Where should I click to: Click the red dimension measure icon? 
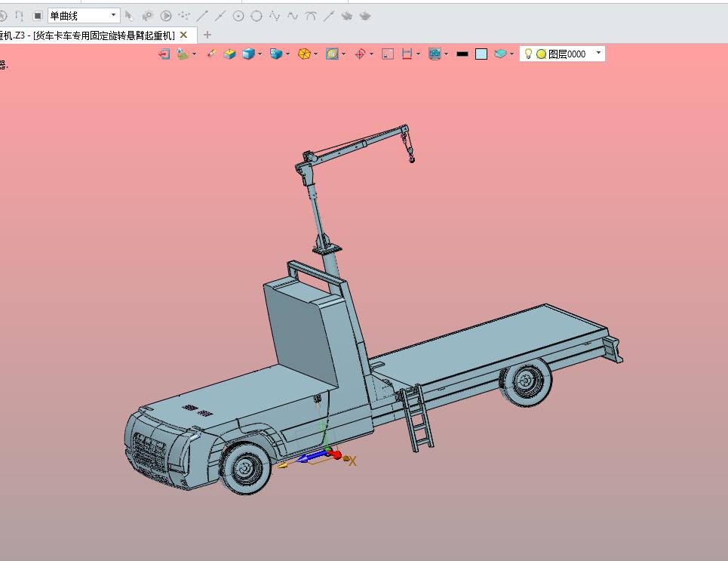407,54
